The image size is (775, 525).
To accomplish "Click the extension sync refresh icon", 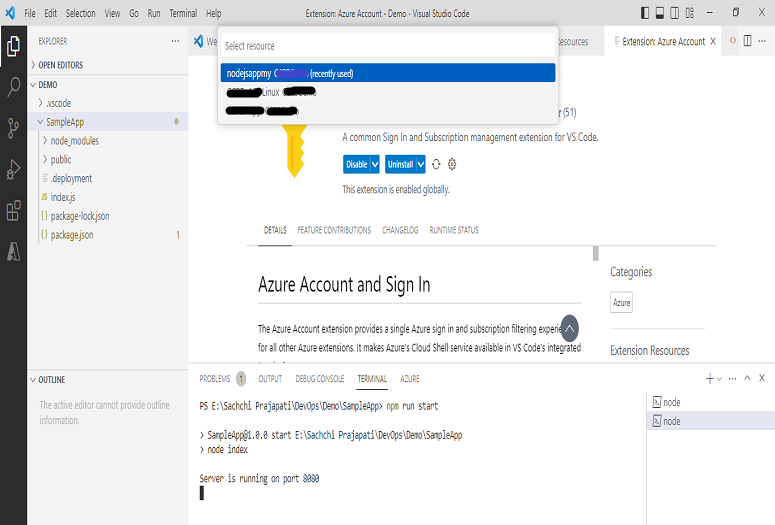I will [436, 164].
